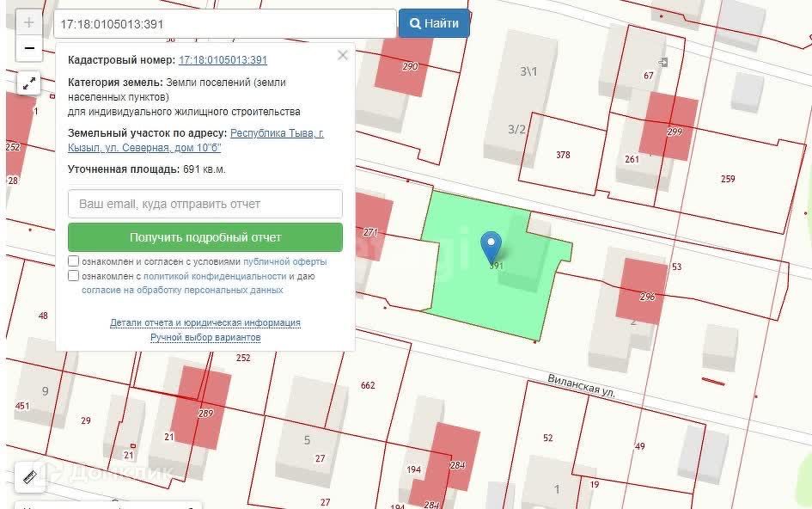Zoom out of the map
Viewport: 812px width, 509px height.
(x=29, y=48)
